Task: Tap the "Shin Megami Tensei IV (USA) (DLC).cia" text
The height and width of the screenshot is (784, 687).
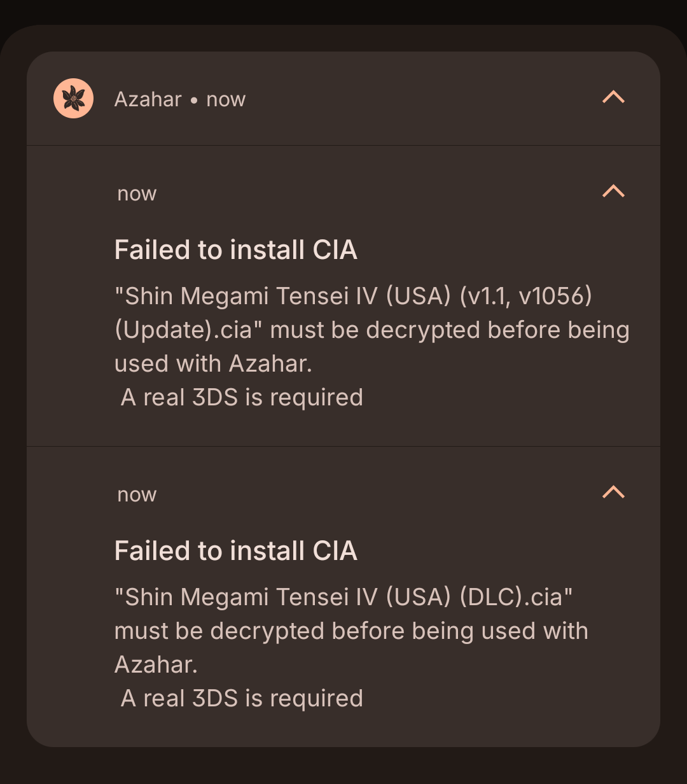Action: pos(343,597)
